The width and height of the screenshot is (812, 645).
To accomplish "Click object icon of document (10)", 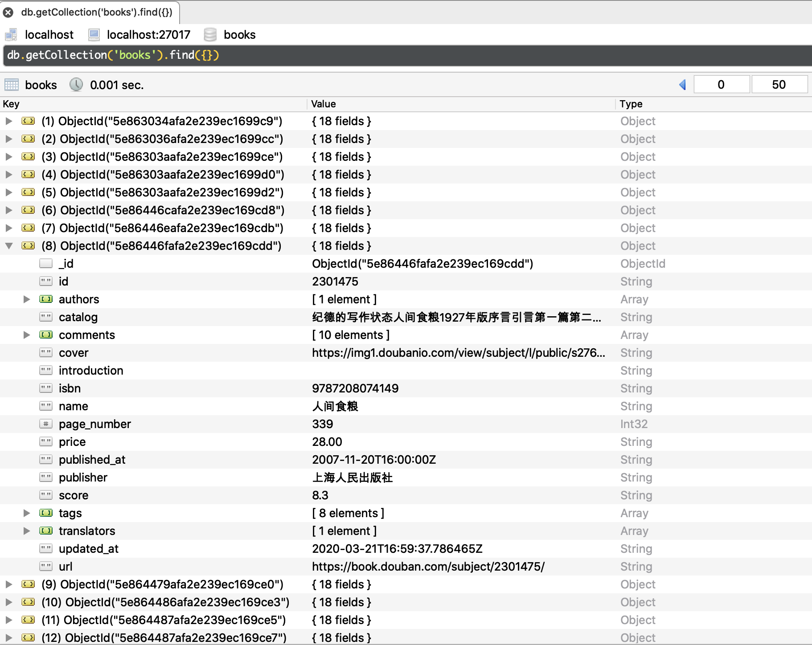I will pos(28,602).
